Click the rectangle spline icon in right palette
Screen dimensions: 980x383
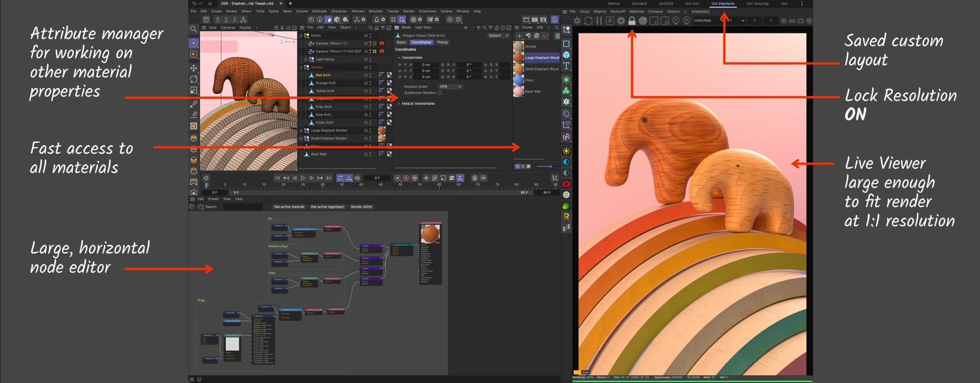566,44
